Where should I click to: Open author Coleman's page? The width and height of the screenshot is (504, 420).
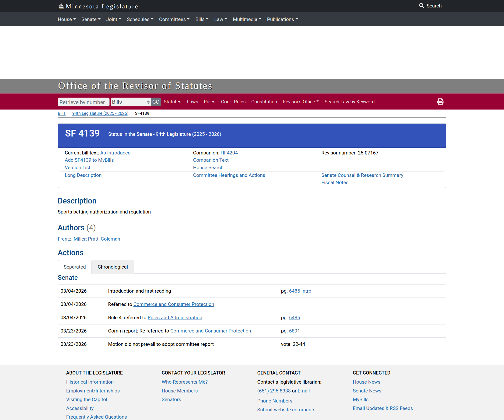click(x=110, y=238)
